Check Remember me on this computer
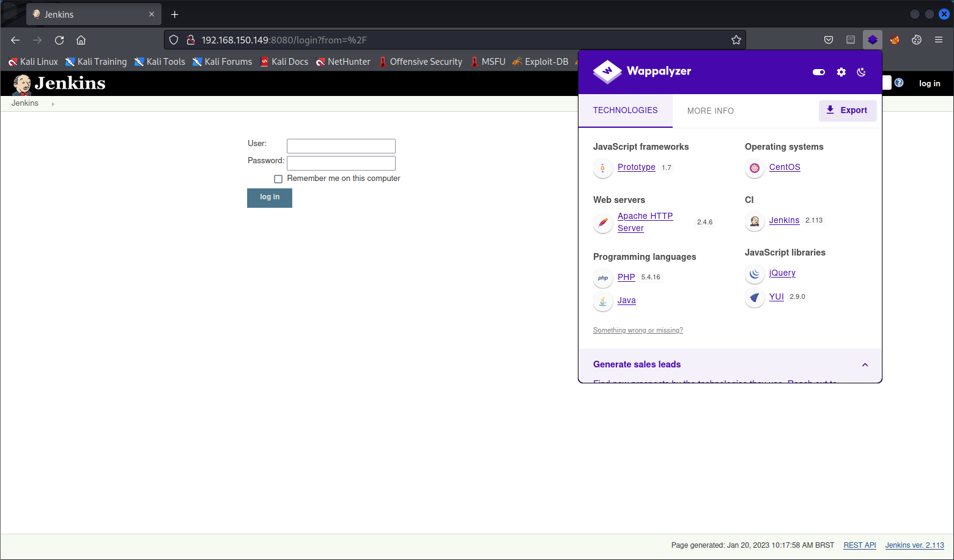The image size is (954, 560). 278,179
